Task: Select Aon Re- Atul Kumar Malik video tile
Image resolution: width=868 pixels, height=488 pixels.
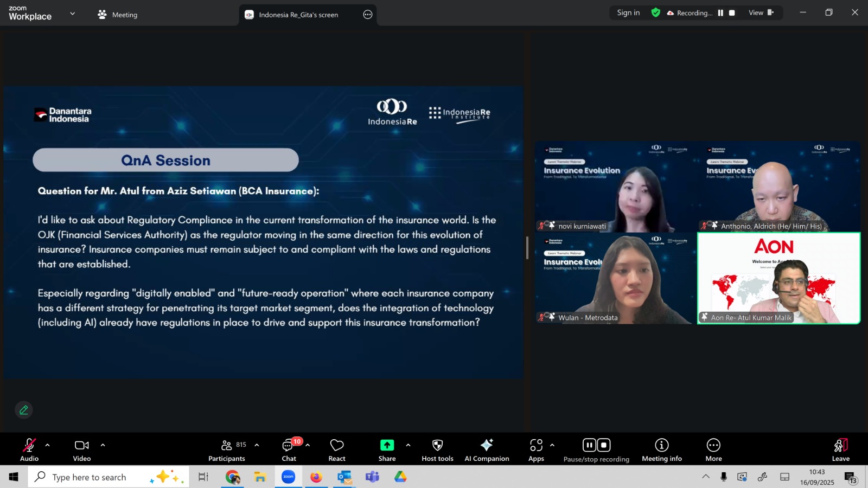Action: click(x=778, y=278)
